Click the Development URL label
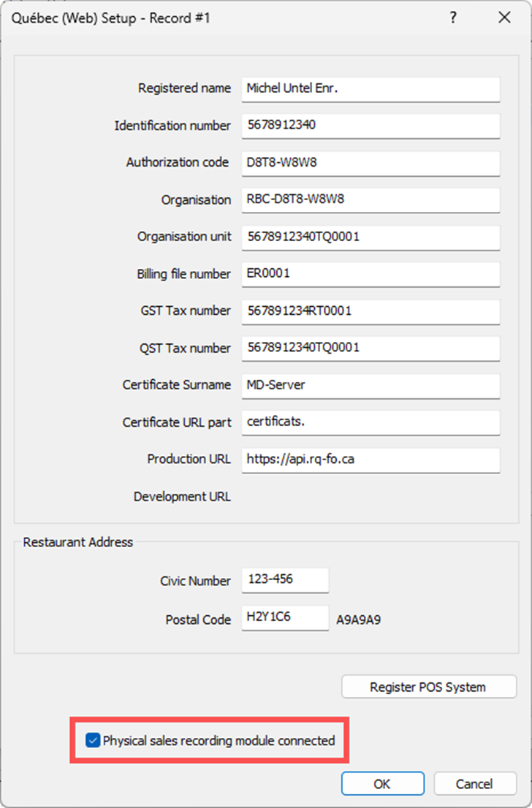The image size is (532, 808). pos(182,497)
